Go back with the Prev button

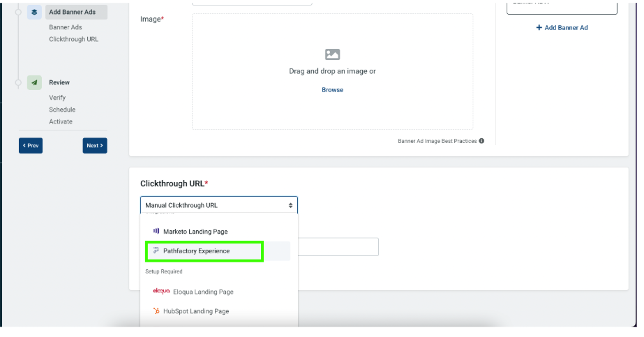(x=31, y=146)
